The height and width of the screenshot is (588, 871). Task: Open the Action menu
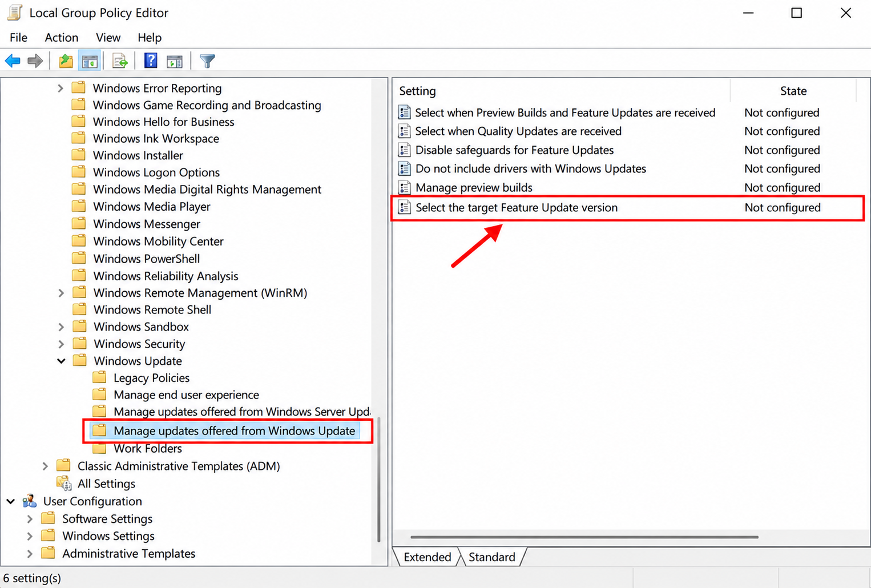tap(62, 38)
